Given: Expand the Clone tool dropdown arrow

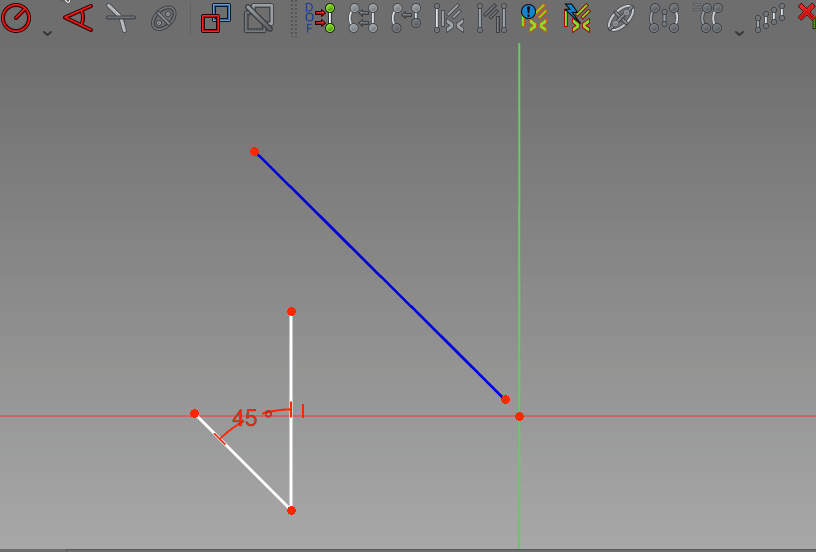Looking at the screenshot, I should (x=740, y=32).
